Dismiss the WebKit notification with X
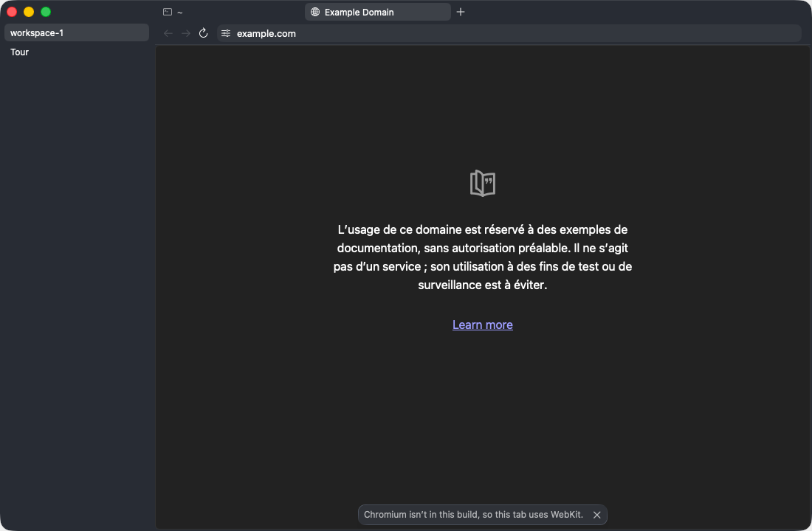The height and width of the screenshot is (531, 812). tap(596, 515)
